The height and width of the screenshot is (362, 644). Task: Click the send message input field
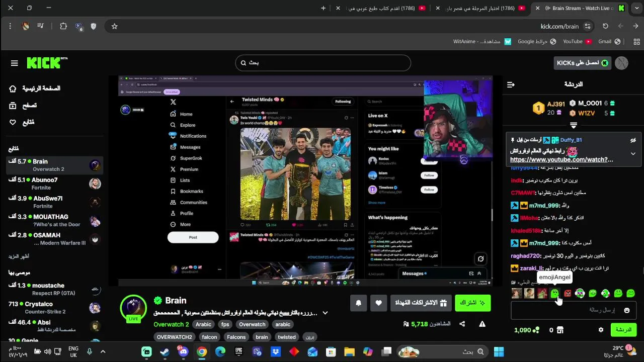[x=573, y=310]
